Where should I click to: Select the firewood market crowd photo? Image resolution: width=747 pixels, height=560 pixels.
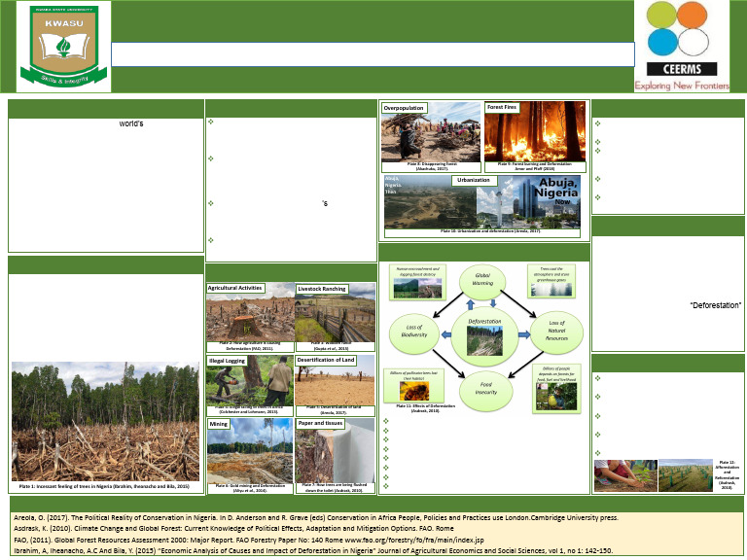pyautogui.click(x=431, y=133)
